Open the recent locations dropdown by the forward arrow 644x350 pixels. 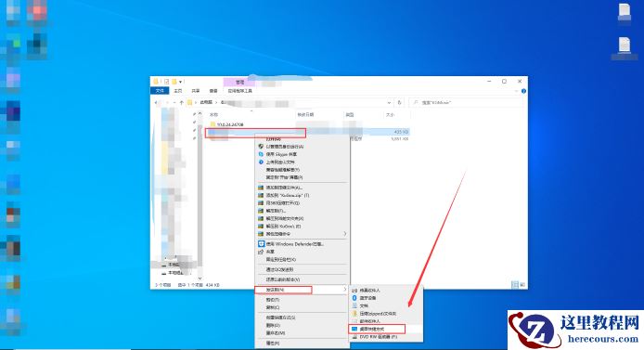174,102
